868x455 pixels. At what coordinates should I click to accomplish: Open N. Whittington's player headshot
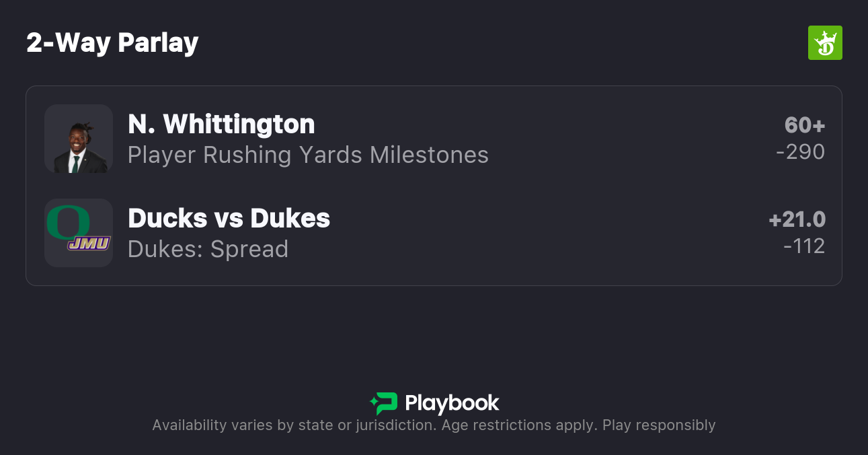click(x=79, y=139)
